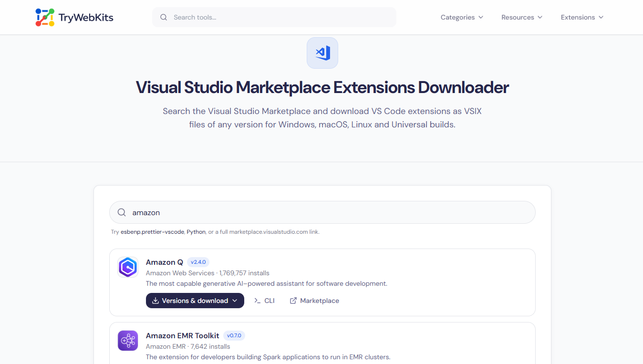Screen dimensions: 643x364
Task: Click the download arrow icon on Amazon Q button
Action: click(156, 301)
